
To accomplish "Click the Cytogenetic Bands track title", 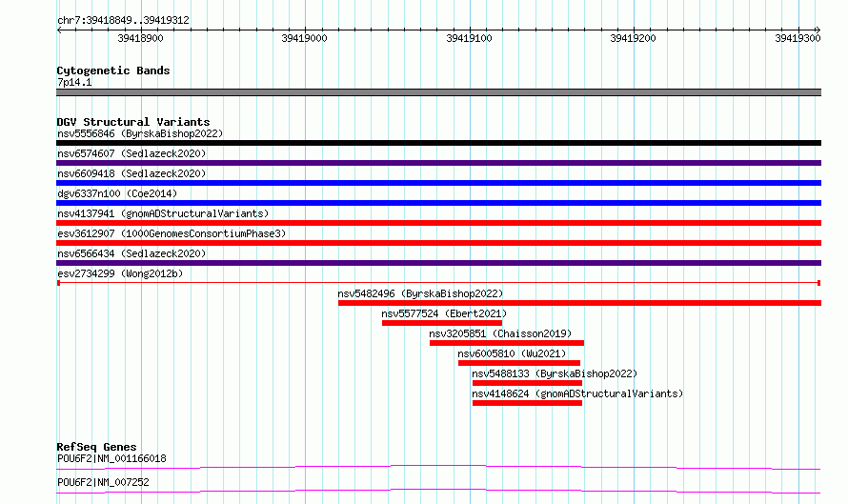I will 113,71.
